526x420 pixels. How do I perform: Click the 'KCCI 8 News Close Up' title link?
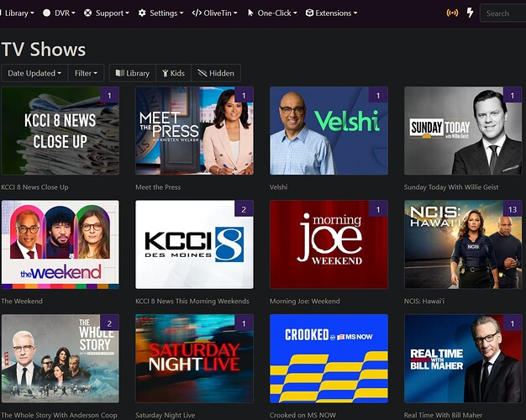[x=35, y=187]
